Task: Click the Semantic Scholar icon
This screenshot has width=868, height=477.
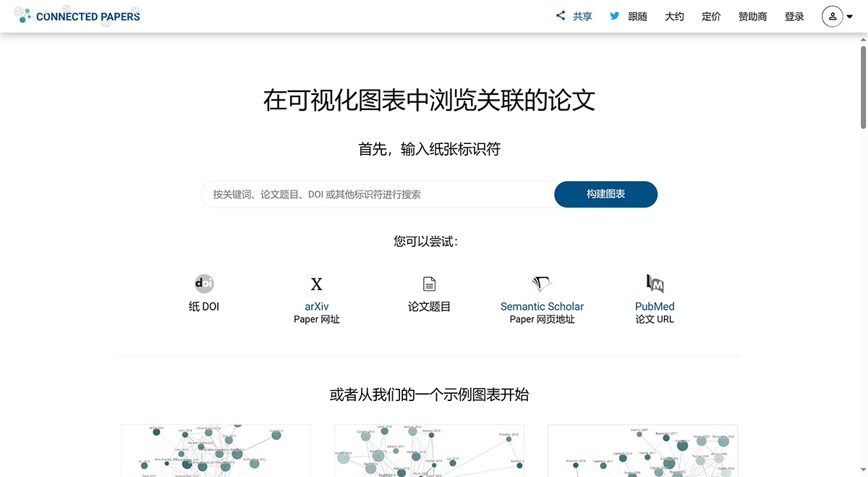Action: pyautogui.click(x=542, y=283)
